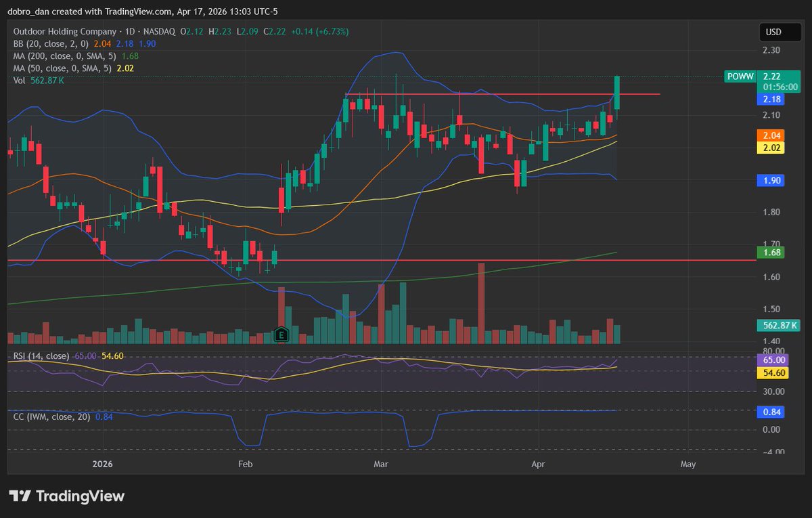This screenshot has height=518, width=812.
Task: Select the upper red resistance line
Action: (502, 94)
